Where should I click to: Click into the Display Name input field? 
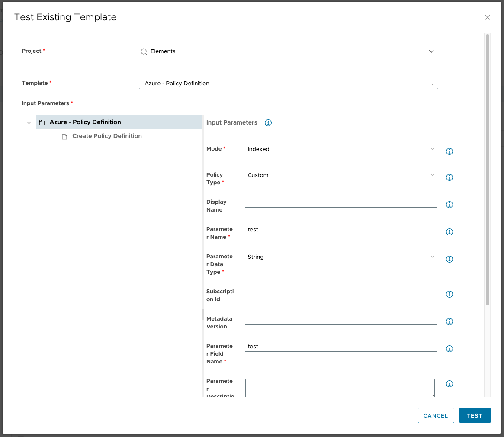pos(341,202)
